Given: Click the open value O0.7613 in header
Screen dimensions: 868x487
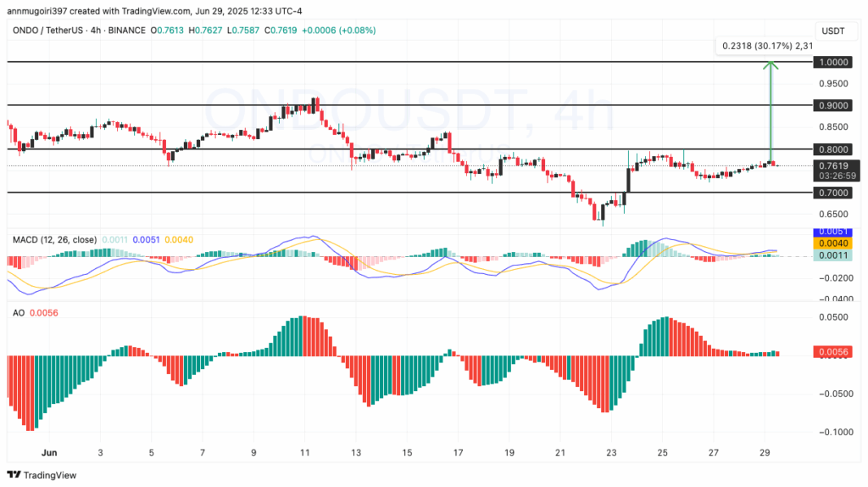Looking at the screenshot, I should (x=167, y=31).
